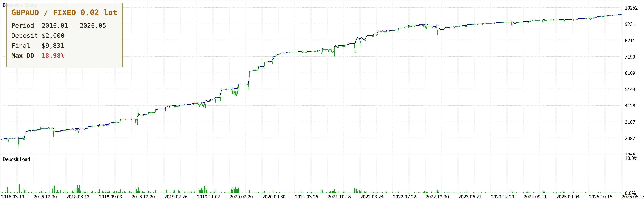Viewport: 644px width, 200px height.
Task: Click the Deposit Load panel label
Action: 16,159
